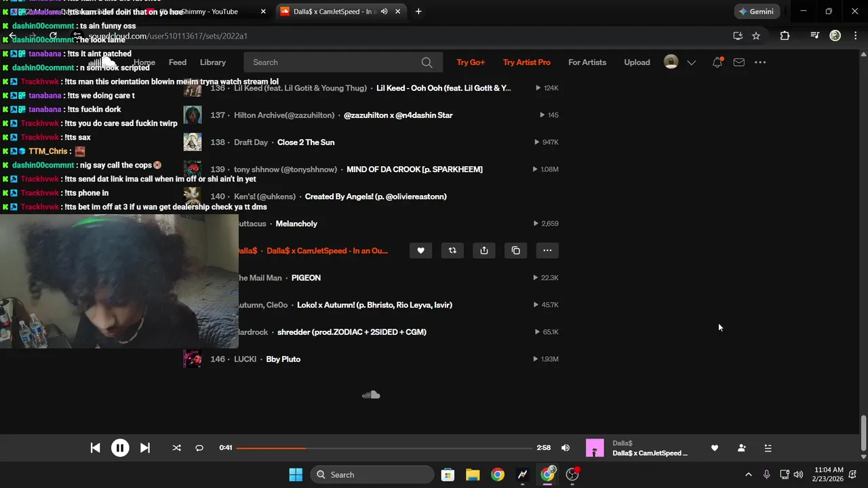Install or cast page icon in address bar
Image resolution: width=868 pixels, height=488 pixels.
click(x=738, y=36)
